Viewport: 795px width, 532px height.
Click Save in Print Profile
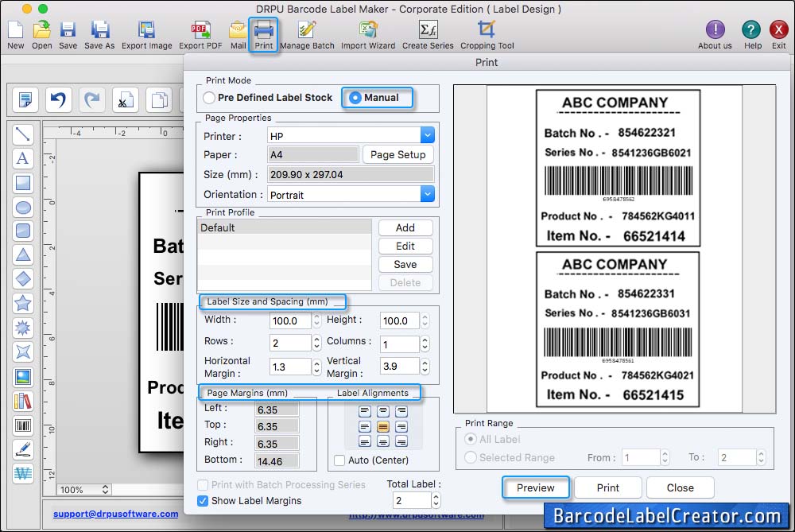click(405, 264)
